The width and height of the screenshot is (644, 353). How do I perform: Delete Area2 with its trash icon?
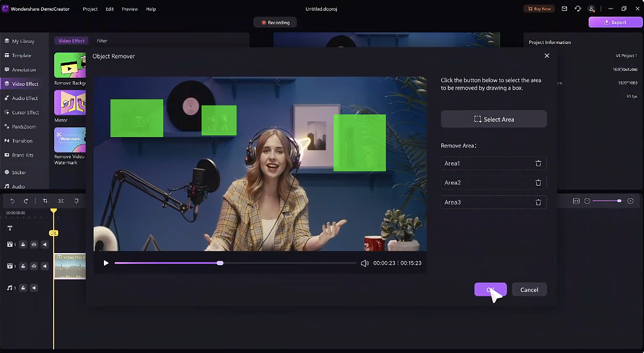tap(538, 182)
